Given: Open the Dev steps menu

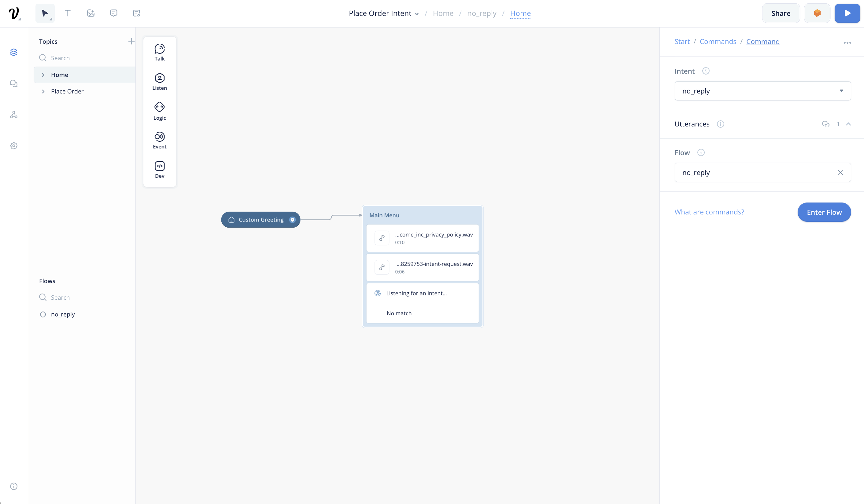Looking at the screenshot, I should [159, 170].
